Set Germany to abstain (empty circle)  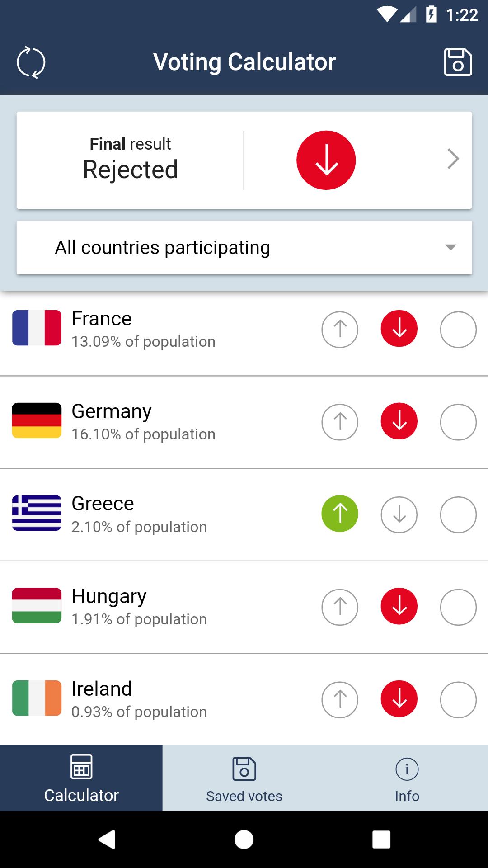(458, 422)
